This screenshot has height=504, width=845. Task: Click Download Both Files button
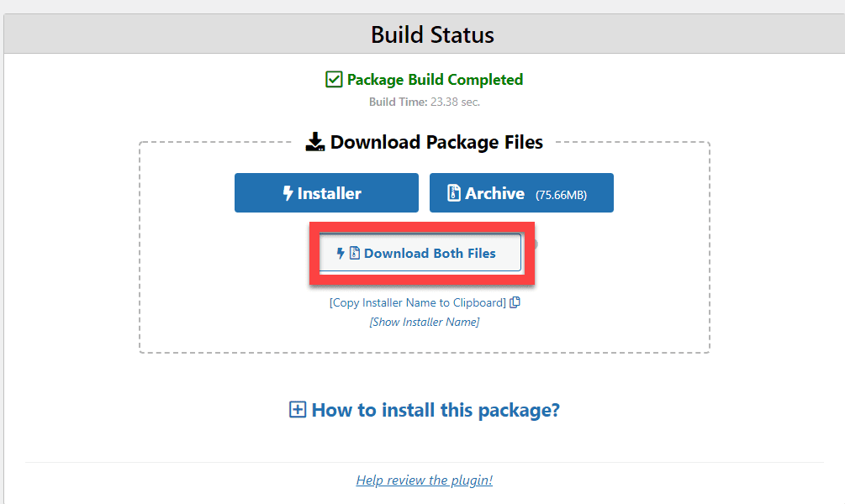click(420, 253)
